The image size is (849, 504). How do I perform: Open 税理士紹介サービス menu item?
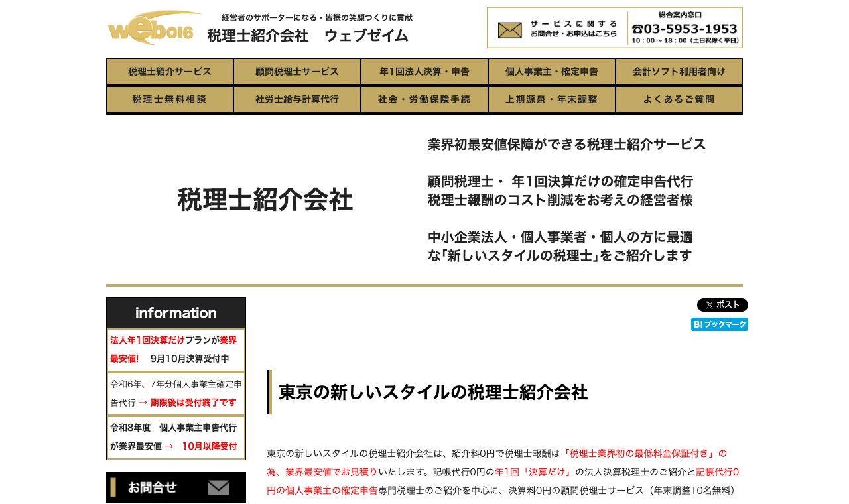(x=170, y=72)
